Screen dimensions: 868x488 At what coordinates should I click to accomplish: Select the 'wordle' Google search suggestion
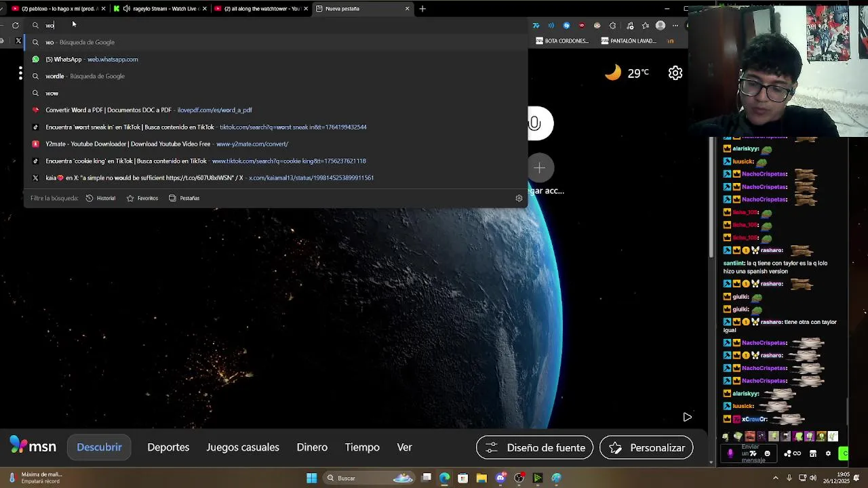(x=275, y=76)
